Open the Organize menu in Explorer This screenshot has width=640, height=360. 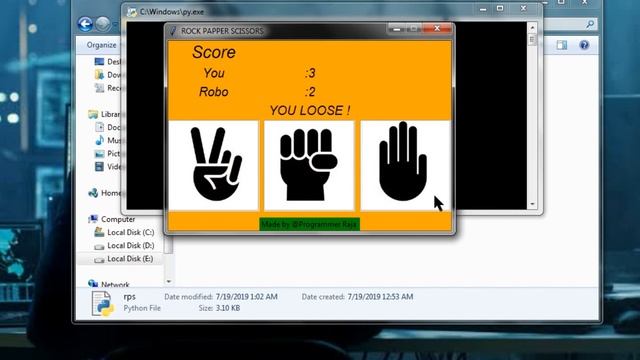click(x=101, y=45)
